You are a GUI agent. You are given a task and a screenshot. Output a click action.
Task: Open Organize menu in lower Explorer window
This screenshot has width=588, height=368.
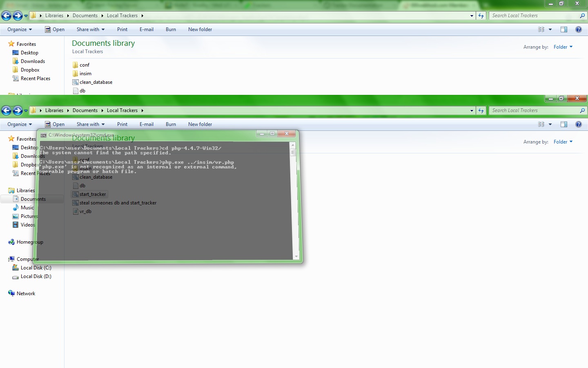(x=20, y=124)
